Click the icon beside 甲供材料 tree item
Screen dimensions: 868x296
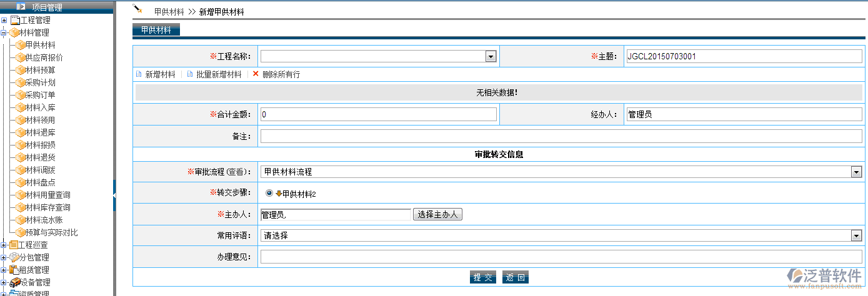click(21, 45)
